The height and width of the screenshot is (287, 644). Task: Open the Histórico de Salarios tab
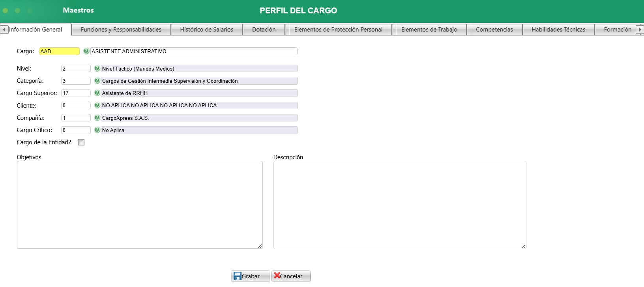(207, 30)
